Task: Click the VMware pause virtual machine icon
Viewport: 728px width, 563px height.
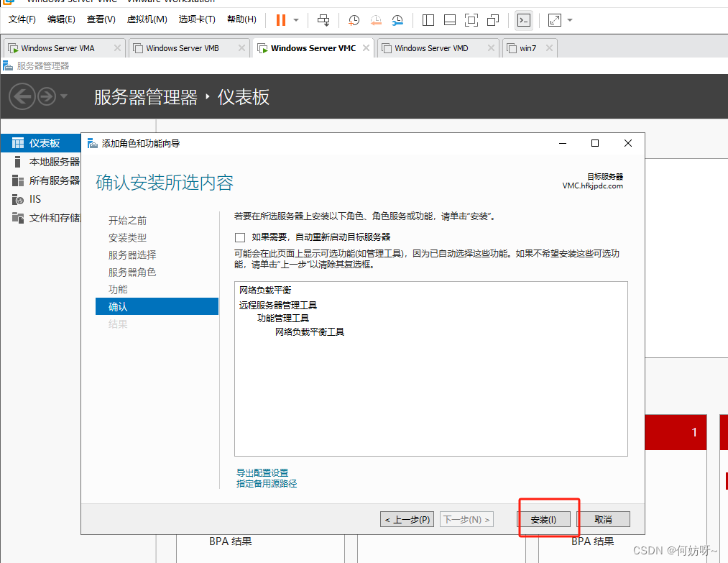Action: pyautogui.click(x=280, y=20)
